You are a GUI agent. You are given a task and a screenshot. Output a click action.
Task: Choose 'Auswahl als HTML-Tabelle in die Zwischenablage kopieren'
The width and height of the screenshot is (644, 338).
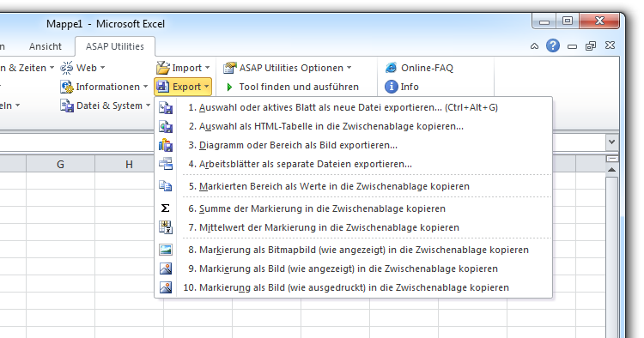click(x=354, y=126)
